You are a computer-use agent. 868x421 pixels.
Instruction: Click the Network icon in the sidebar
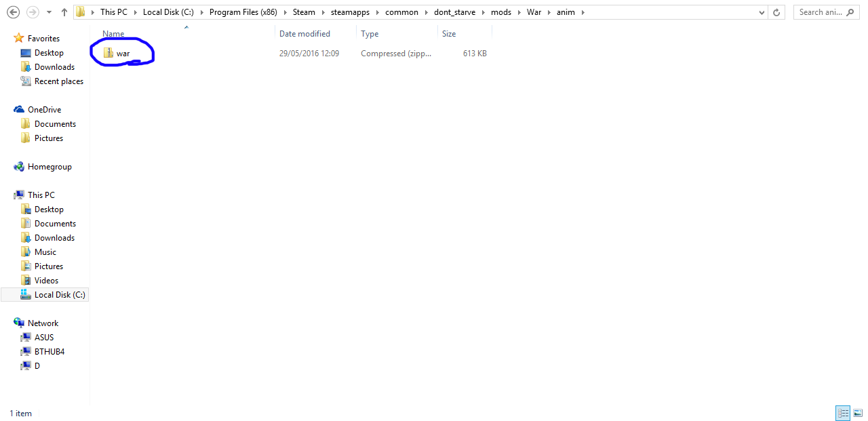19,323
